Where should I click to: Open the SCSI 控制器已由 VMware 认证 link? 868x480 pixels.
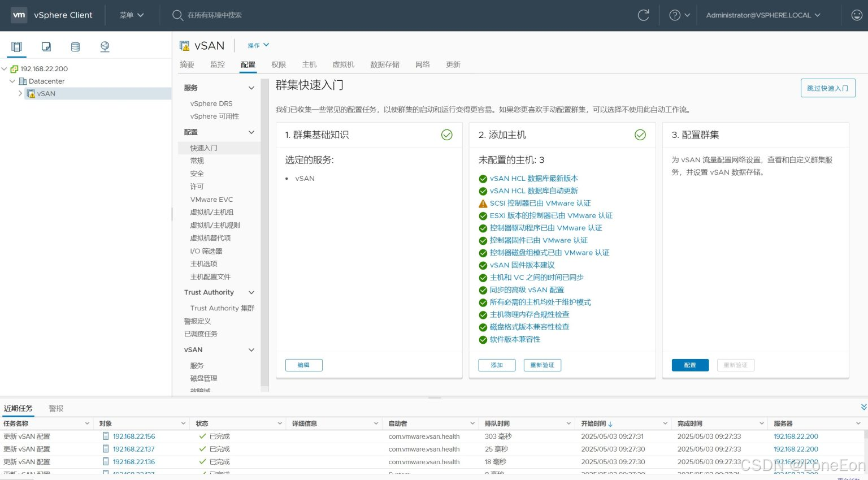[540, 204]
